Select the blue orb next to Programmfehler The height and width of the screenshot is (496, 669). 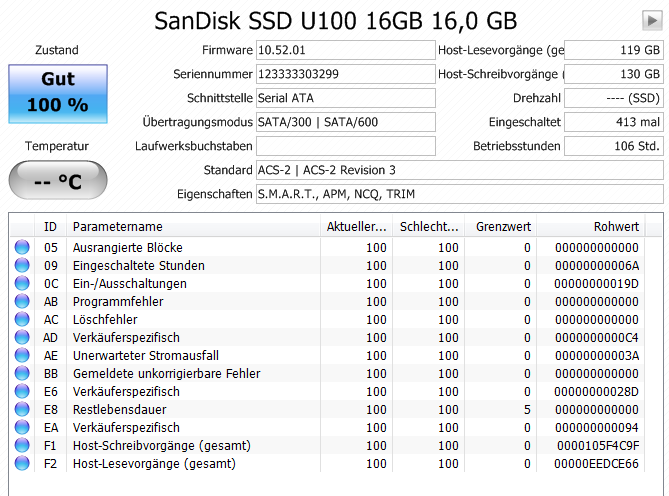tap(22, 301)
